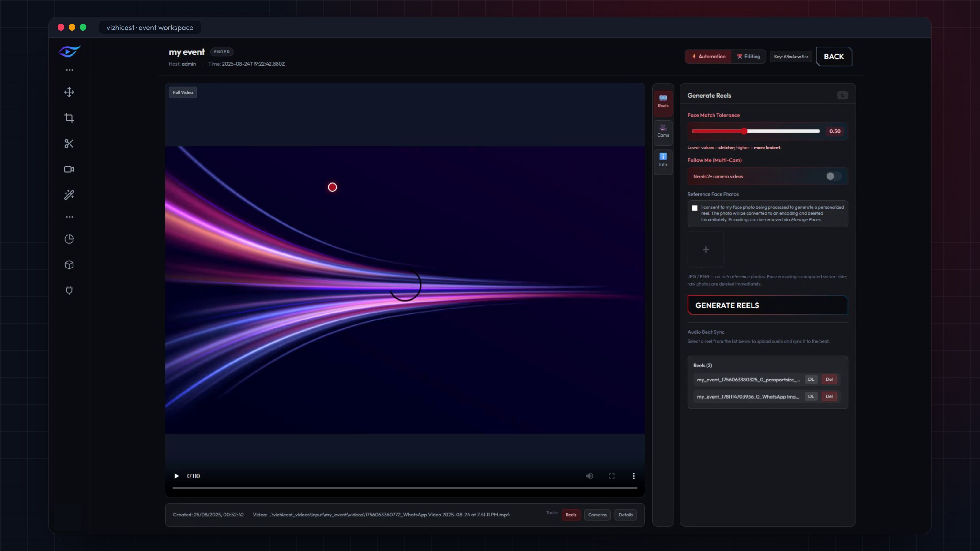Image resolution: width=980 pixels, height=551 pixels.
Task: Click the GENERATE REELS button
Action: pos(768,305)
